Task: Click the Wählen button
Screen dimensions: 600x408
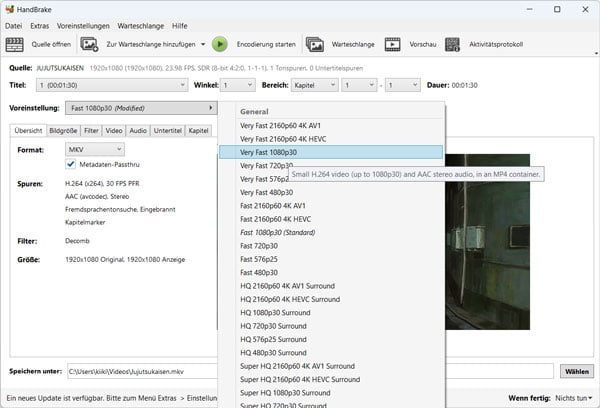Action: [577, 371]
